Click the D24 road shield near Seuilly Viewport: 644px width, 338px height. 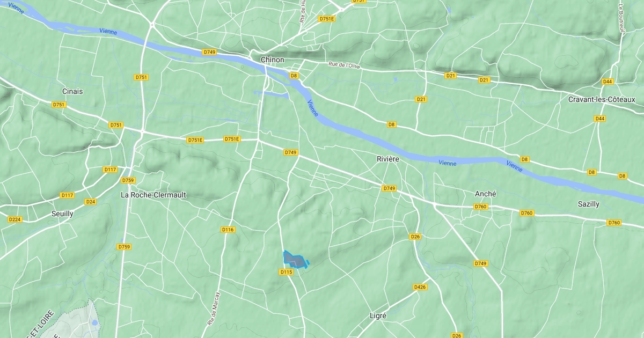[90, 202]
